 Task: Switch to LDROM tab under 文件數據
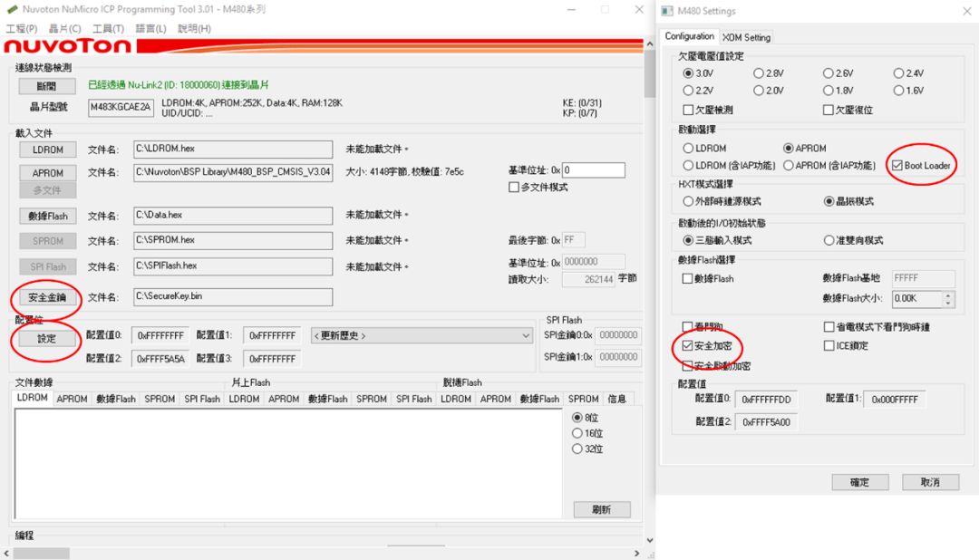click(32, 399)
